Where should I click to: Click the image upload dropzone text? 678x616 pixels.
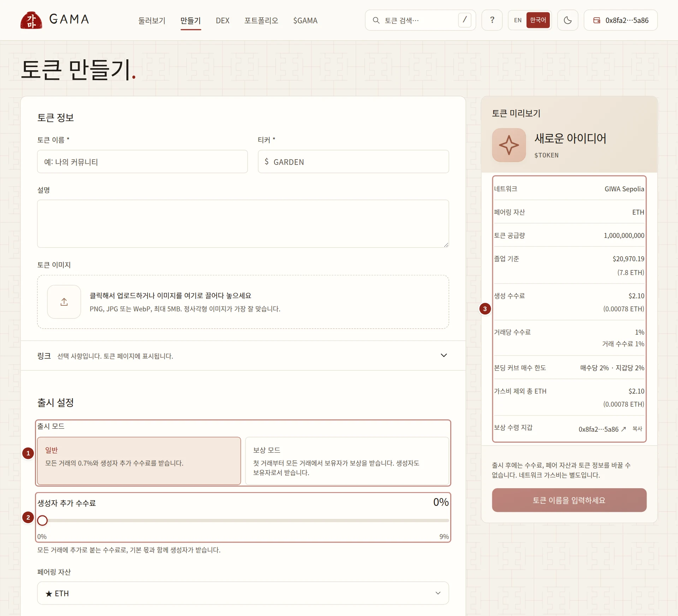185,302
